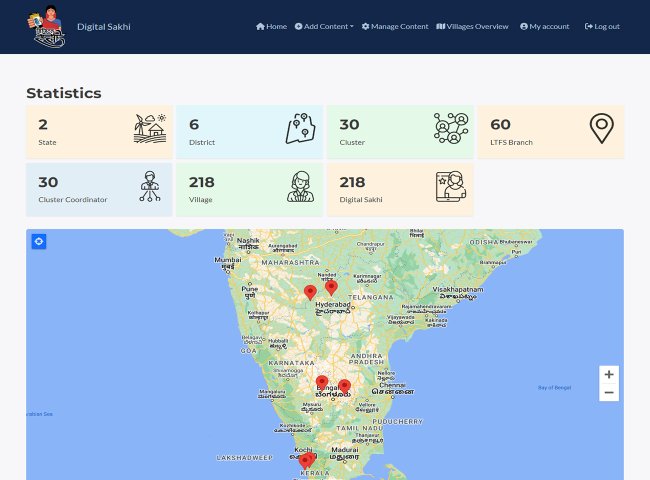Click the house icon beside Home
This screenshot has height=480, width=650.
[260, 27]
